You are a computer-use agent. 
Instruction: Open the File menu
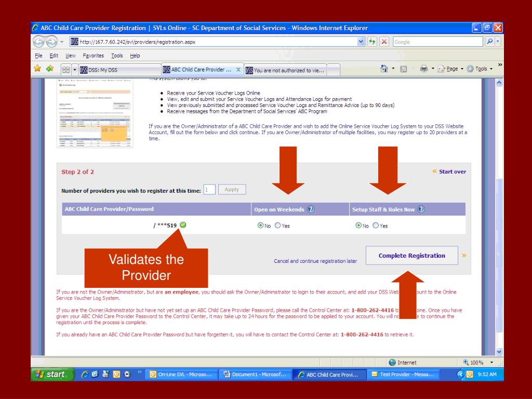pos(38,56)
